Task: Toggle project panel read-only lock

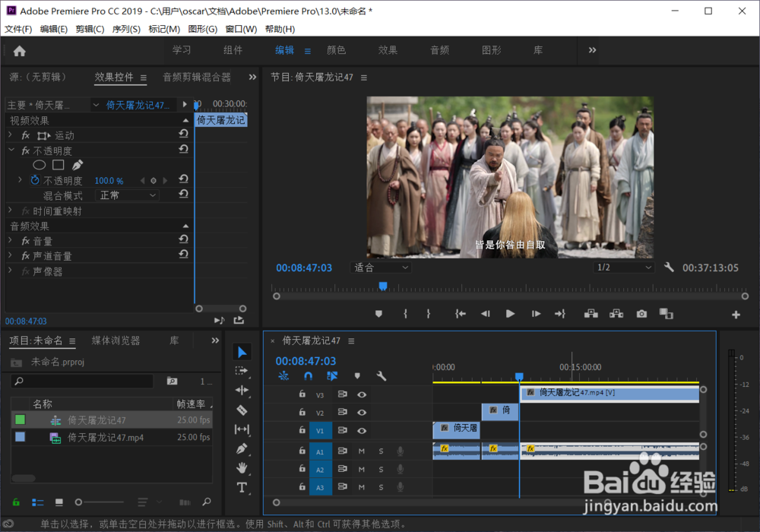Action: pos(16,502)
